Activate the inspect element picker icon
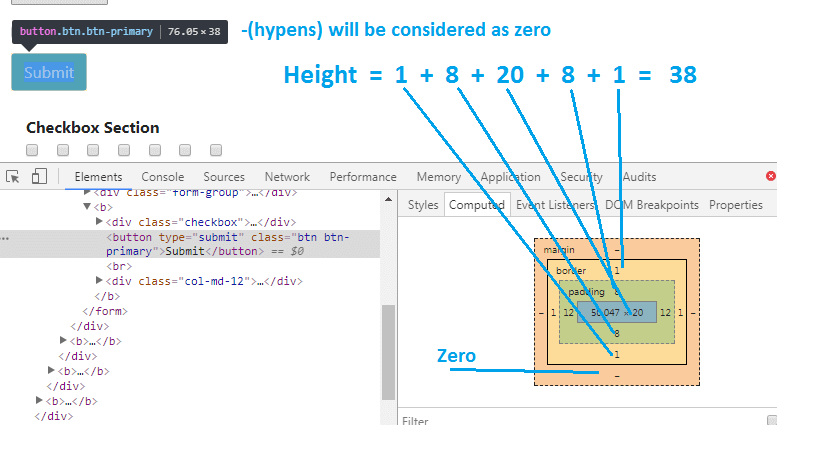Viewport: 819px width, 460px height. point(13,176)
